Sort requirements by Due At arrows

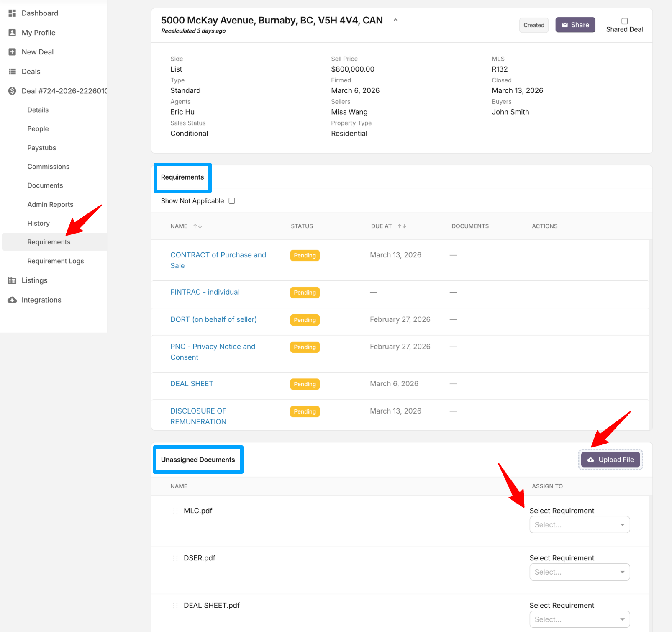click(x=402, y=226)
